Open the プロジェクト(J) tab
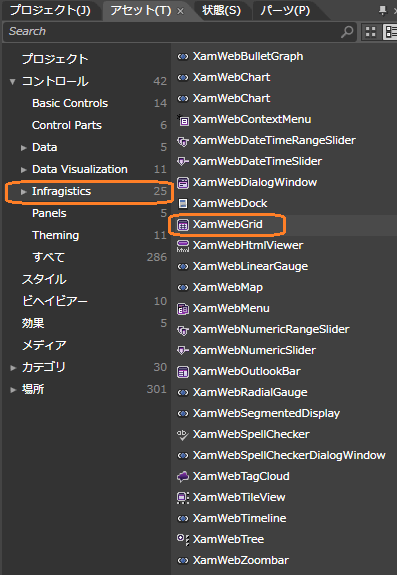Screen dimensions: 397x575 click(50, 10)
